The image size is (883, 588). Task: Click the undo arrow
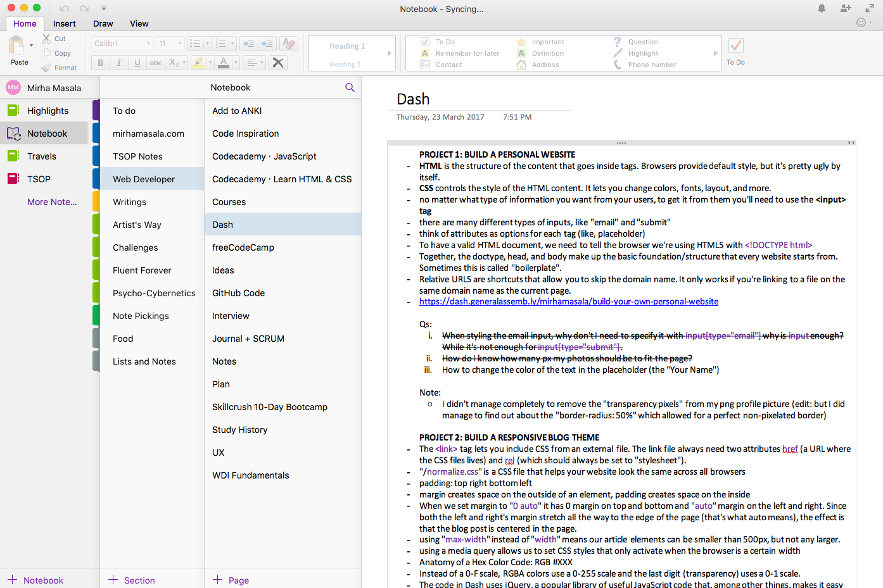click(x=64, y=9)
